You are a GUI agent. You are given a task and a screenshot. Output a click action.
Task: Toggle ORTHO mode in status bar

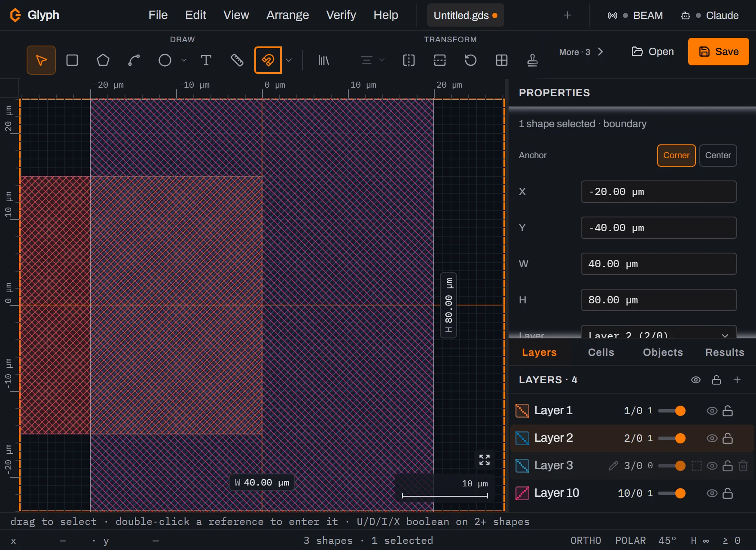(585, 541)
